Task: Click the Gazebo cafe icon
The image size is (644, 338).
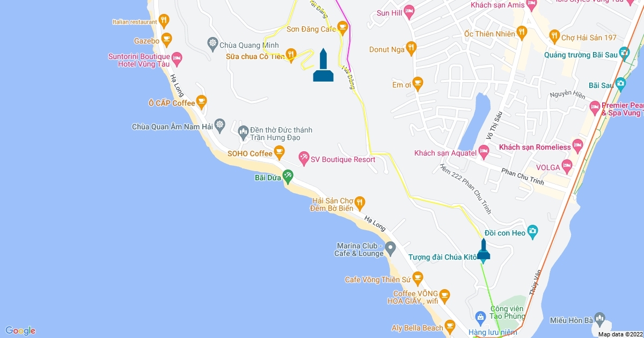Action: pyautogui.click(x=166, y=39)
